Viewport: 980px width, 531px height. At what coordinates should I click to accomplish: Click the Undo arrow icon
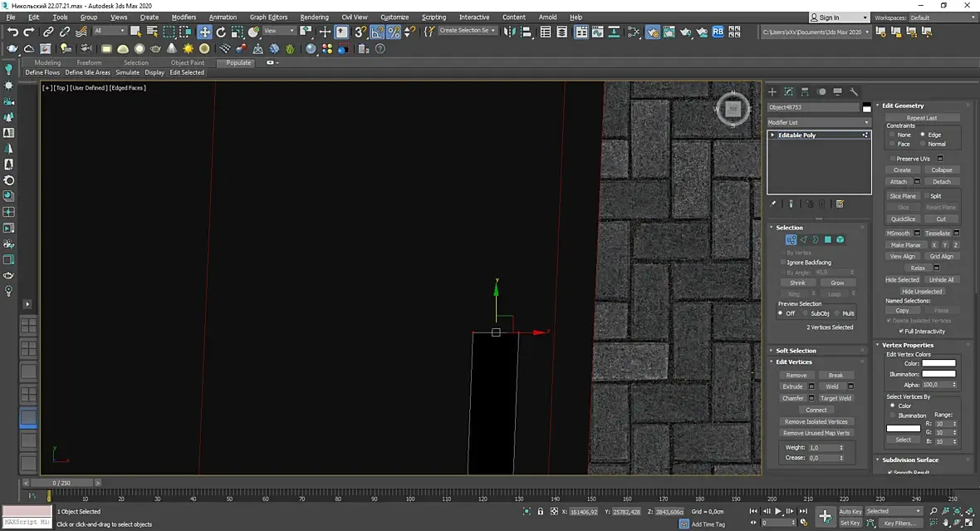[12, 32]
